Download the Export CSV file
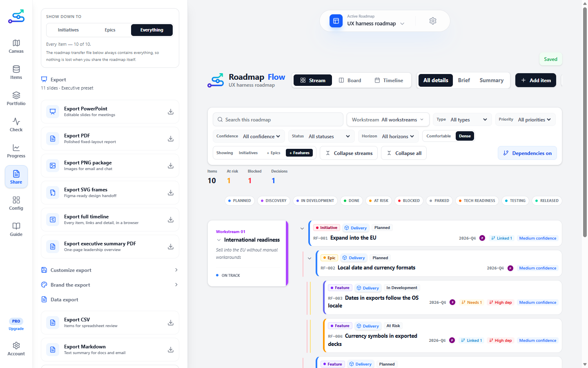Viewport: 588px width, 368px height. tap(171, 323)
